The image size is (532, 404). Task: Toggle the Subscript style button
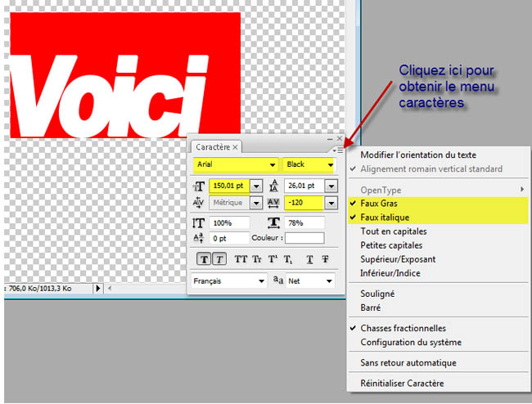[x=288, y=259]
